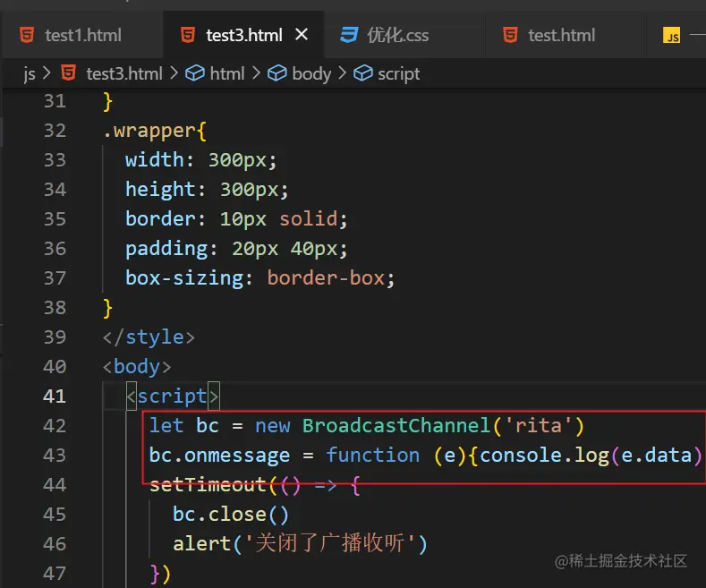
Task: Close the test3.html editor tab
Action: 302,35
